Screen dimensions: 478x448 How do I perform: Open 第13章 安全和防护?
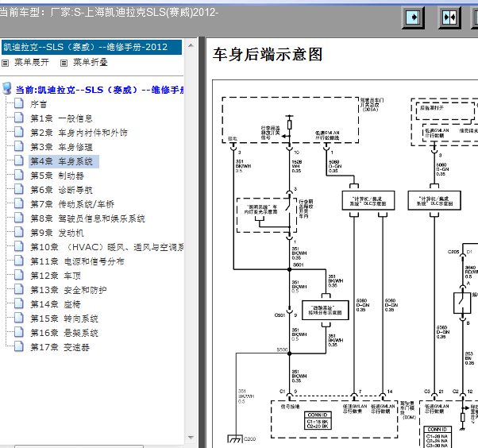tap(68, 291)
